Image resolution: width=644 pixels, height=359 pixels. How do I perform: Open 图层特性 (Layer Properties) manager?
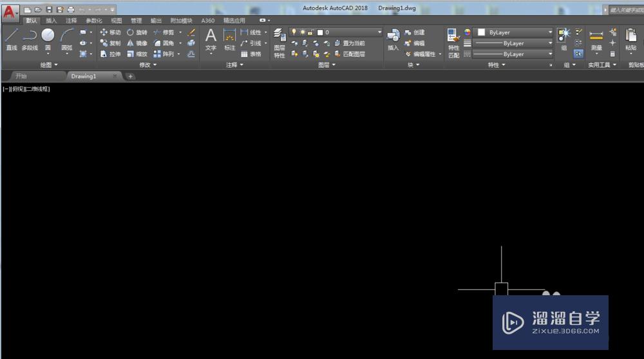point(279,44)
